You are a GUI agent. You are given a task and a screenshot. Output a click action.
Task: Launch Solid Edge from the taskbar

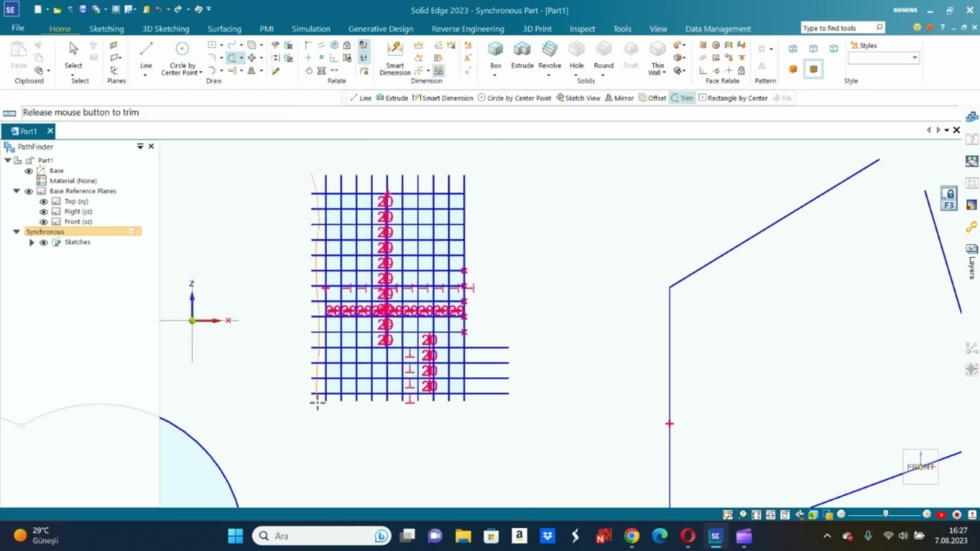pyautogui.click(x=715, y=536)
